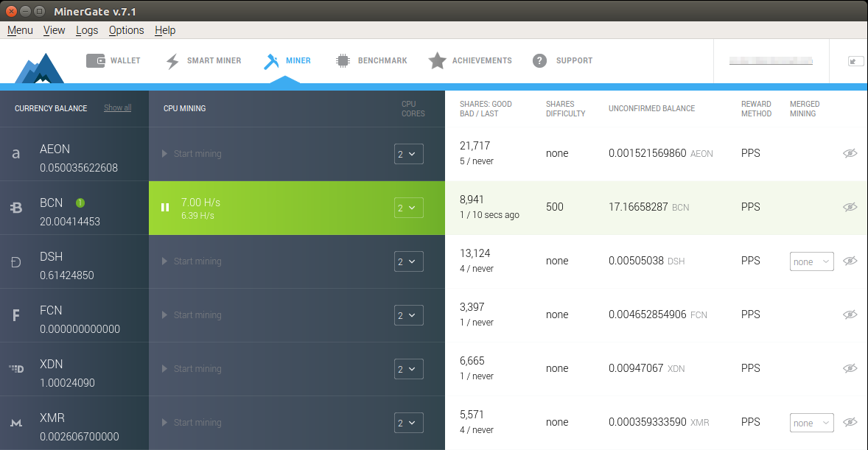
Task: Open CPU cores dropdown for BCN
Action: click(408, 208)
